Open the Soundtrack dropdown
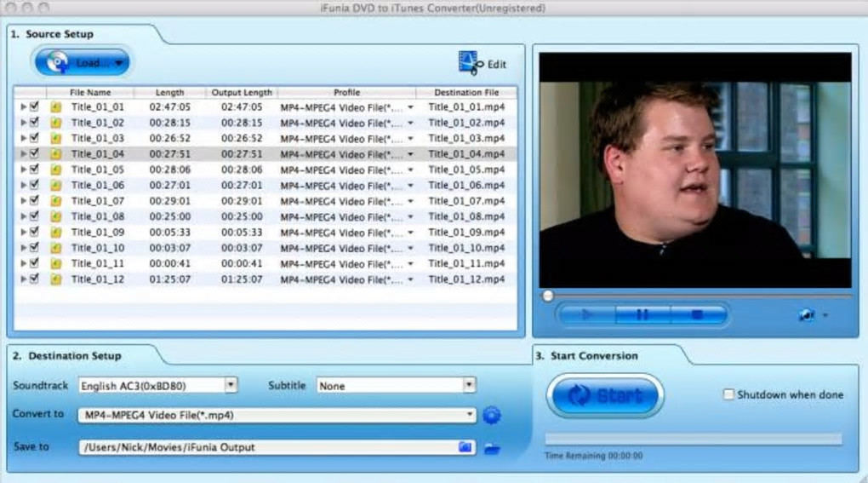The height and width of the screenshot is (483, 868). click(x=231, y=386)
